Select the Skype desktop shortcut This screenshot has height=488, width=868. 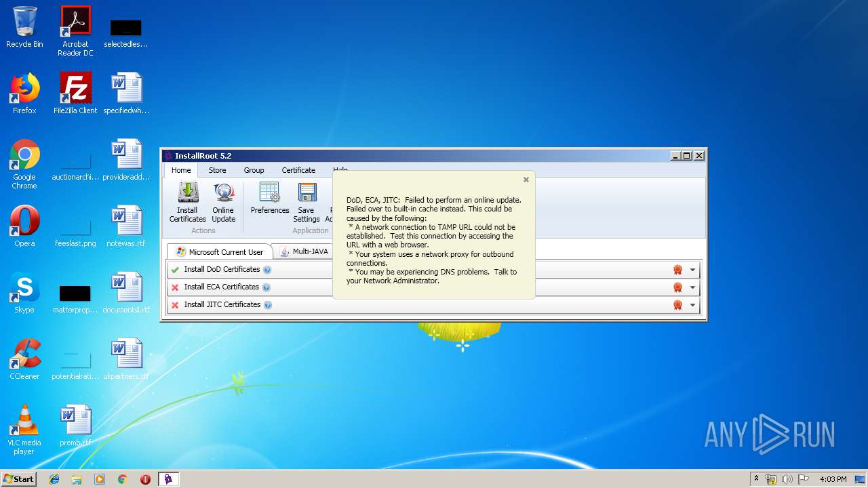(24, 293)
